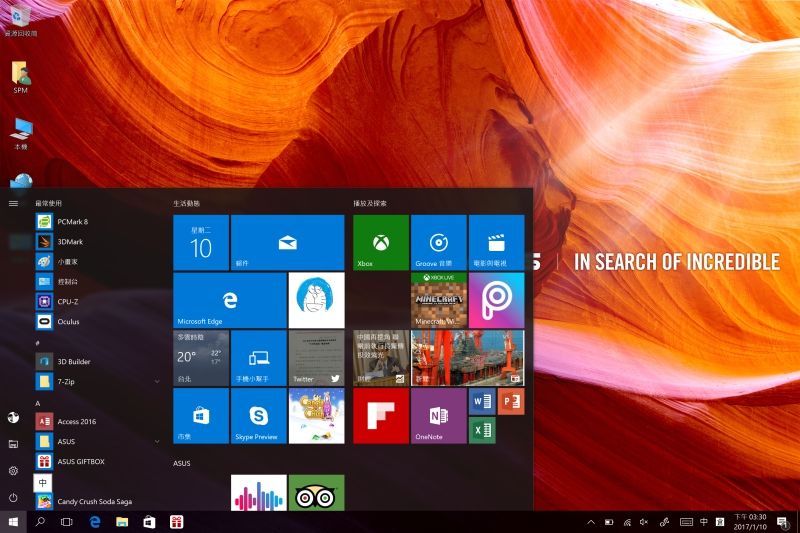Launch the PicsArt tile
The height and width of the screenshot is (533, 800).
496,300
